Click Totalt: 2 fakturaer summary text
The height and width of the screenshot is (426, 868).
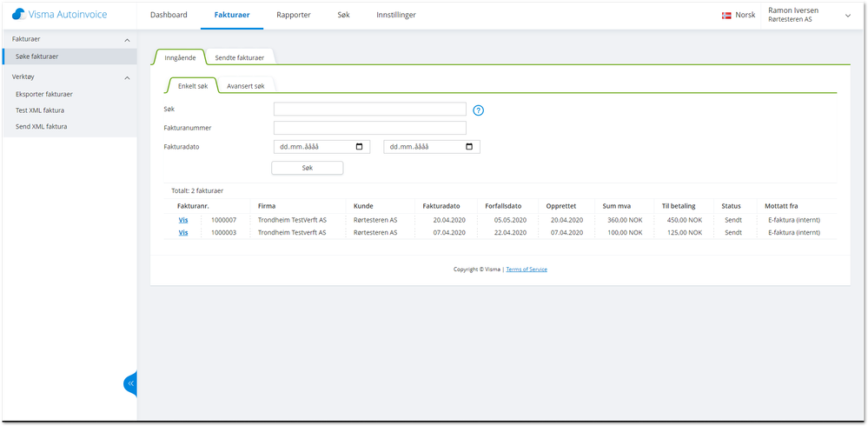[x=197, y=190]
